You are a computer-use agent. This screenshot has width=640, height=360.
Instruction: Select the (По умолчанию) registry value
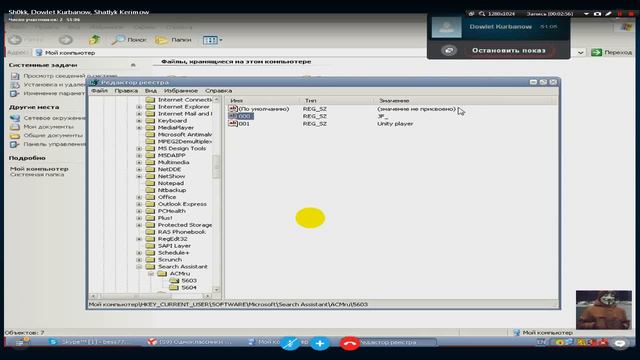259,109
